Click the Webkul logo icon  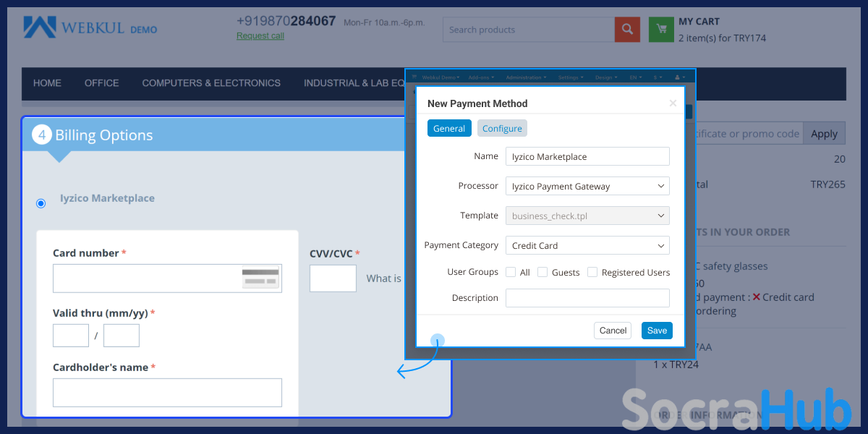[x=40, y=27]
